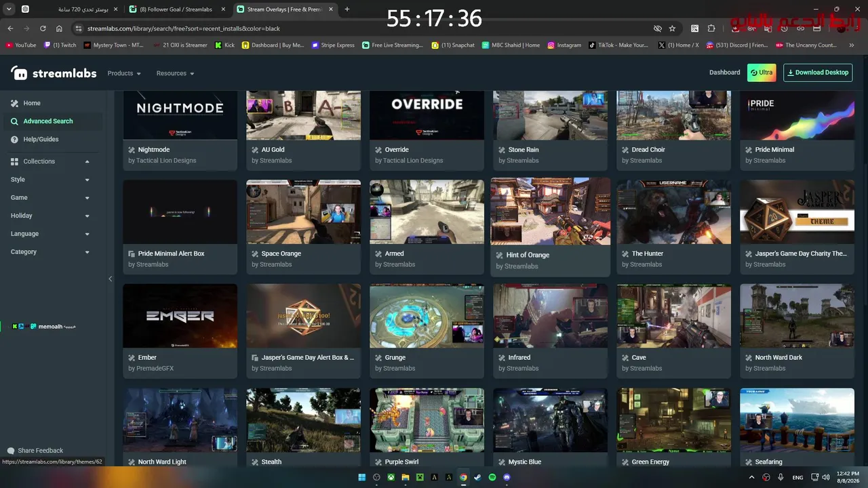Image resolution: width=868 pixels, height=488 pixels.
Task: Expand the Resources dropdown menu
Action: tap(176, 73)
